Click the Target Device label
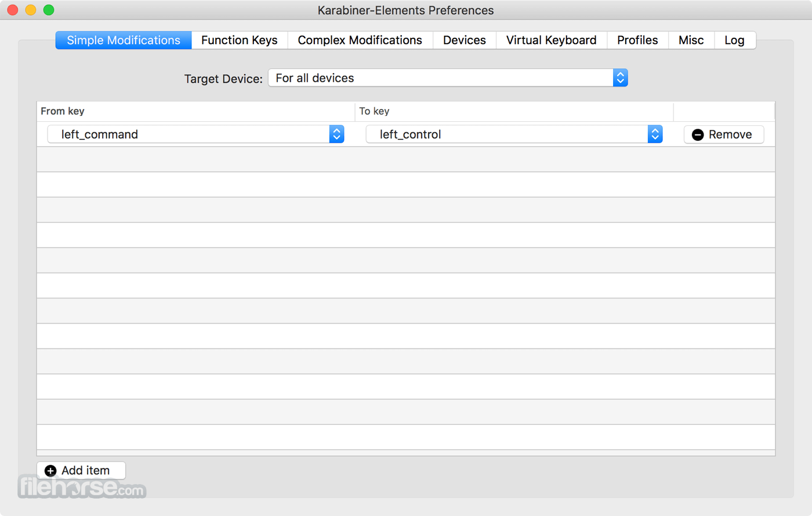The width and height of the screenshot is (812, 516). click(223, 79)
